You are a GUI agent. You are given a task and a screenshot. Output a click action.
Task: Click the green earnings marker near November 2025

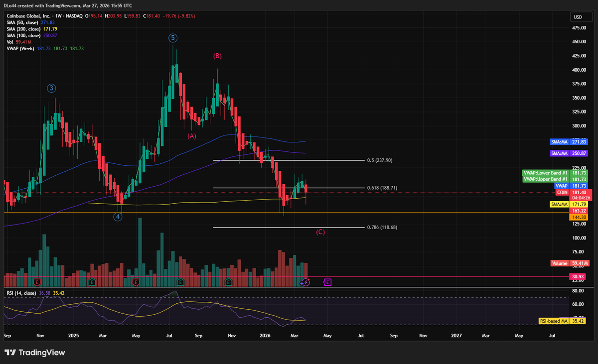pyautogui.click(x=228, y=282)
